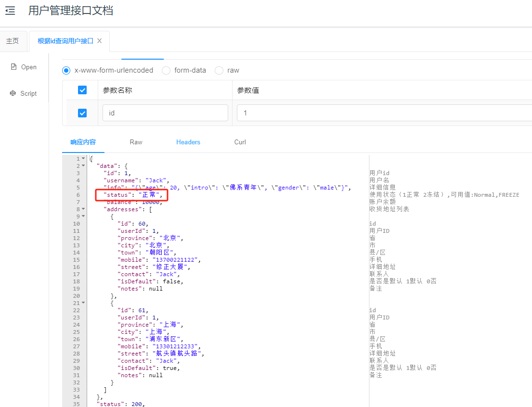
Task: Click the "mobile": "13700221122" value
Action: coord(175,260)
